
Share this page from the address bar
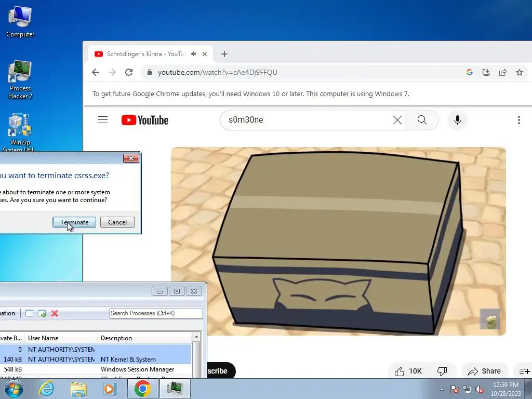(x=503, y=72)
